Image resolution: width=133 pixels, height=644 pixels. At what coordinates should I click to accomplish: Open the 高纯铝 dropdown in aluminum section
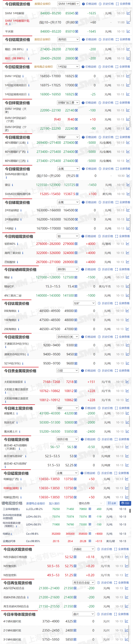click(68, 40)
